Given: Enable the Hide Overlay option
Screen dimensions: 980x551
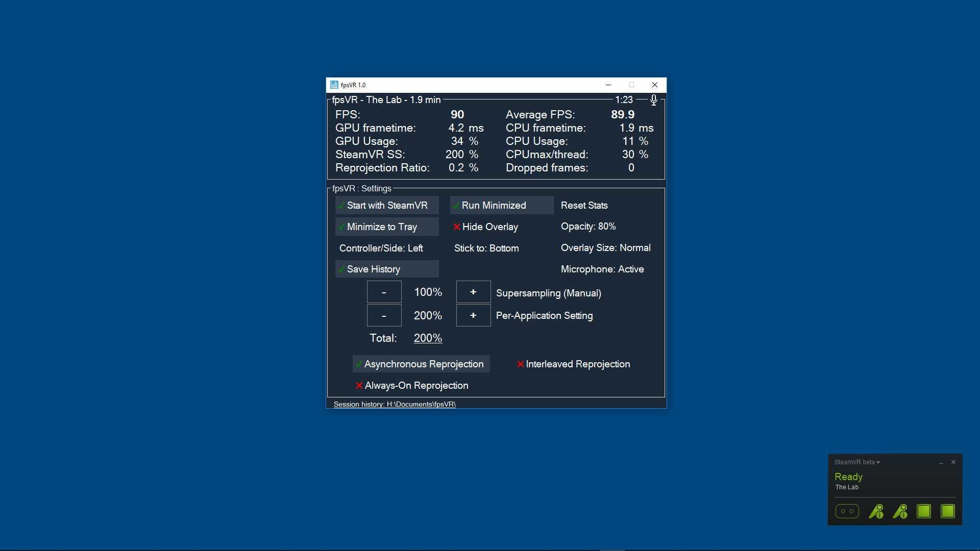Looking at the screenshot, I should point(485,227).
